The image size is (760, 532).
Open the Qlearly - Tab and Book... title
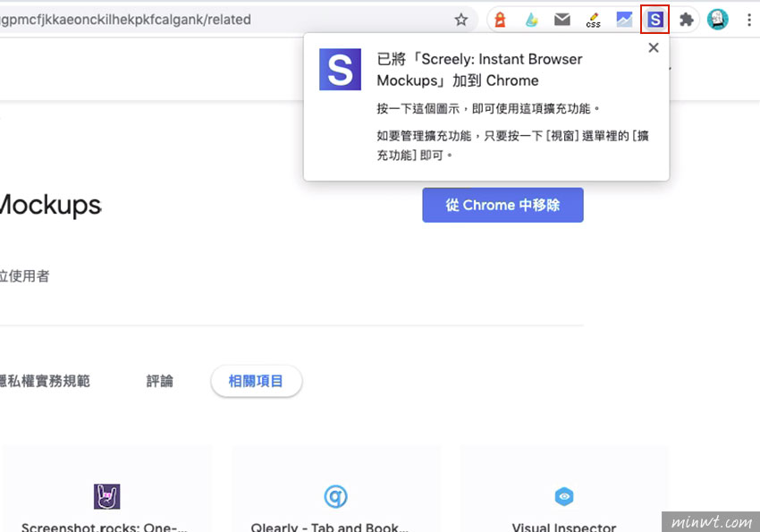pyautogui.click(x=330, y=528)
